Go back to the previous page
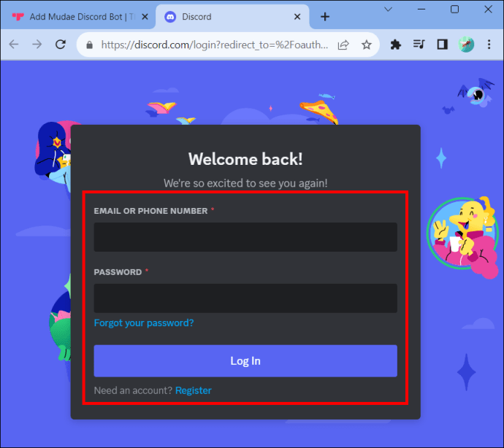The height and width of the screenshot is (448, 504). coord(14,45)
